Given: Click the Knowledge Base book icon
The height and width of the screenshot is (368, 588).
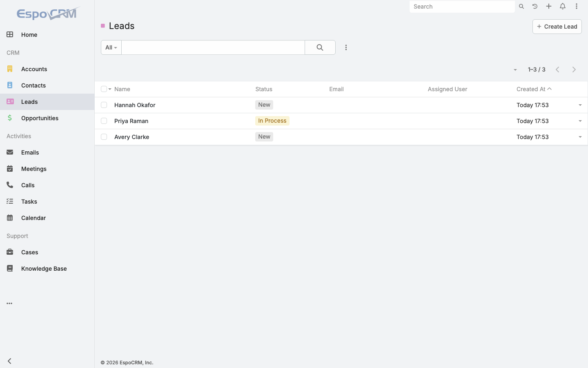Looking at the screenshot, I should tap(10, 269).
